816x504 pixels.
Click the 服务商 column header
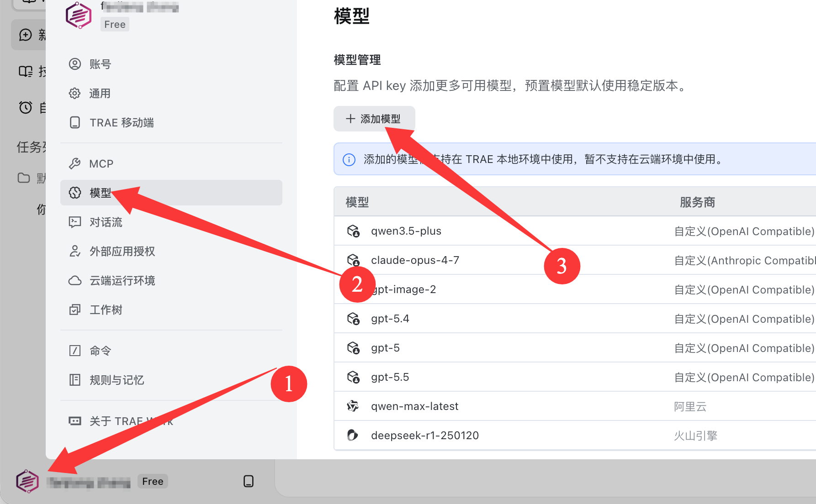click(697, 202)
